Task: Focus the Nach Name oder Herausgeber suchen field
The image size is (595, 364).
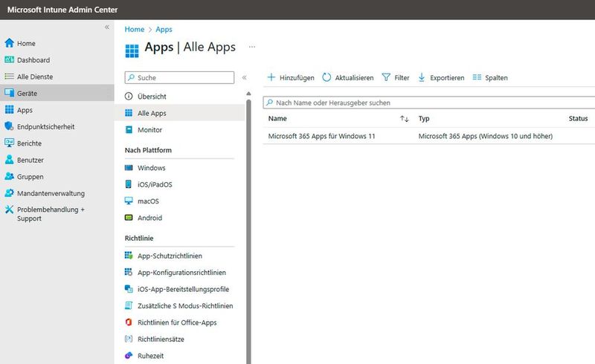Action: tap(429, 103)
